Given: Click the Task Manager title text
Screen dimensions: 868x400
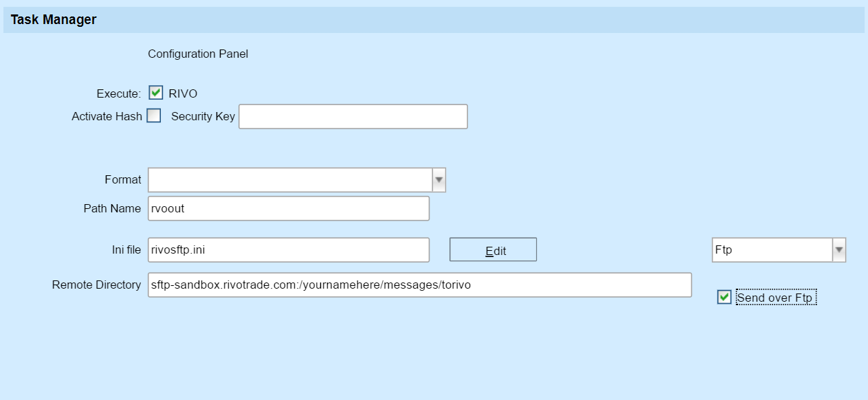Looking at the screenshot, I should [x=54, y=20].
